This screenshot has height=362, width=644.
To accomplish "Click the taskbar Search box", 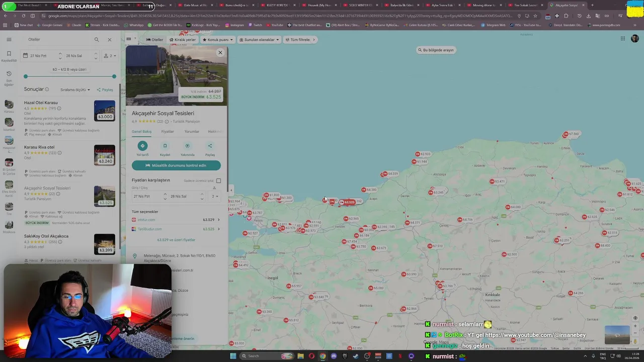I will [x=267, y=356].
